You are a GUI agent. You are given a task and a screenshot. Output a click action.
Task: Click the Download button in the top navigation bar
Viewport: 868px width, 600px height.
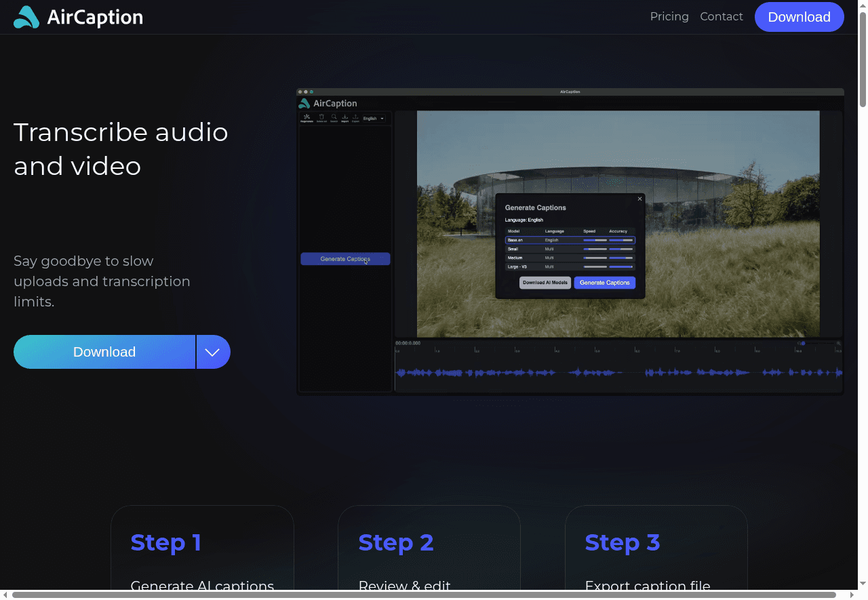(x=799, y=17)
